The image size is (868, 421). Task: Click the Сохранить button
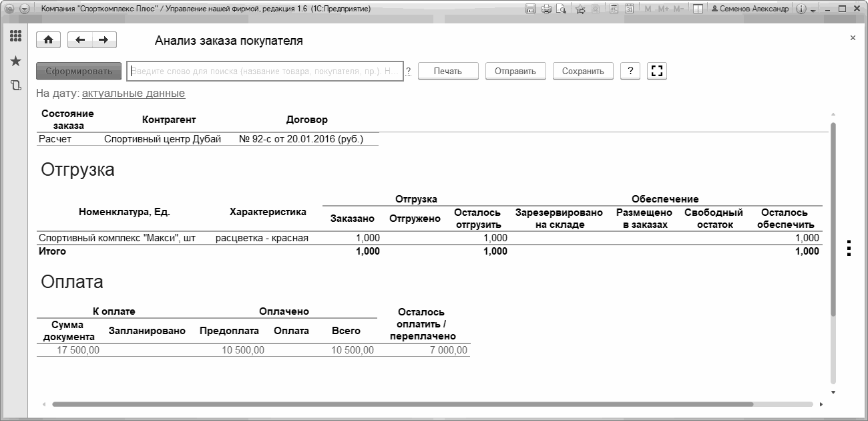click(x=583, y=71)
